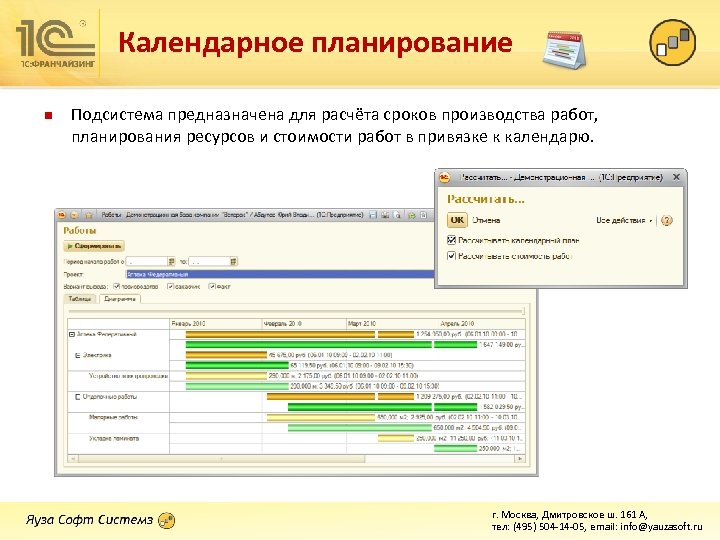Open the Все действия dropdown menu
The height and width of the screenshot is (540, 720).
pyautogui.click(x=624, y=220)
